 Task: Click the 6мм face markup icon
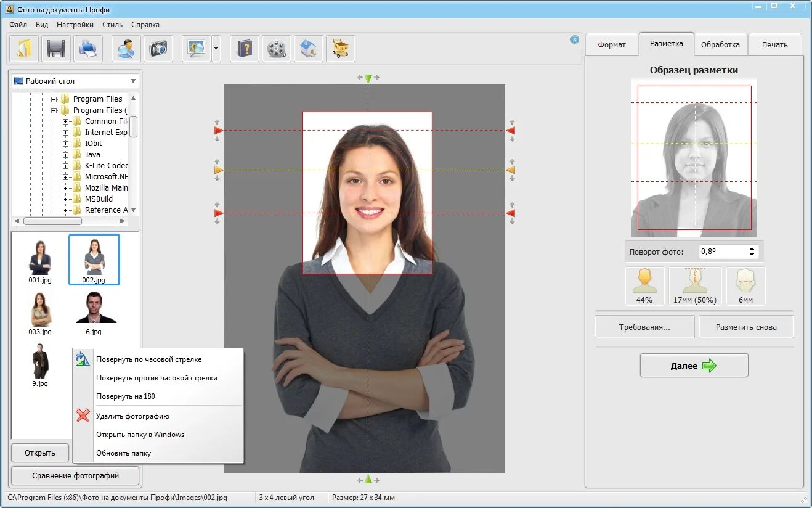[745, 286]
